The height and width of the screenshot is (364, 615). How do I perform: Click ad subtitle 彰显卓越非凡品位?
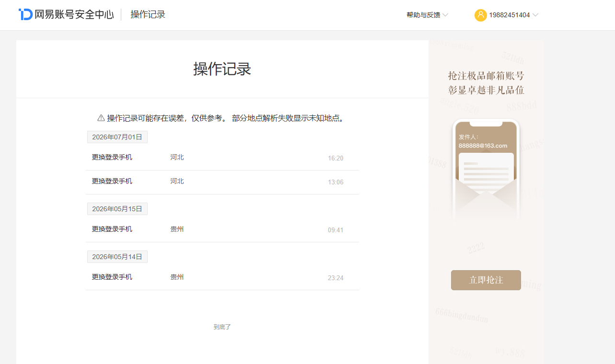coord(486,90)
